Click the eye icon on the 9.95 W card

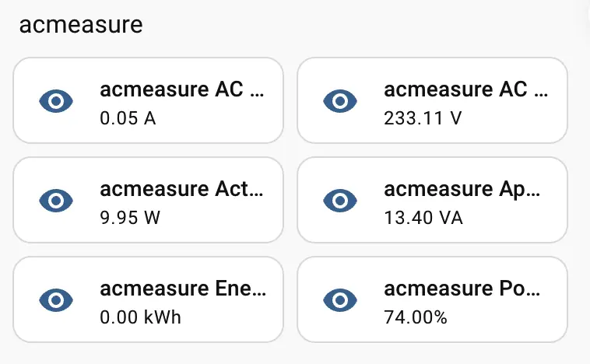(55, 200)
